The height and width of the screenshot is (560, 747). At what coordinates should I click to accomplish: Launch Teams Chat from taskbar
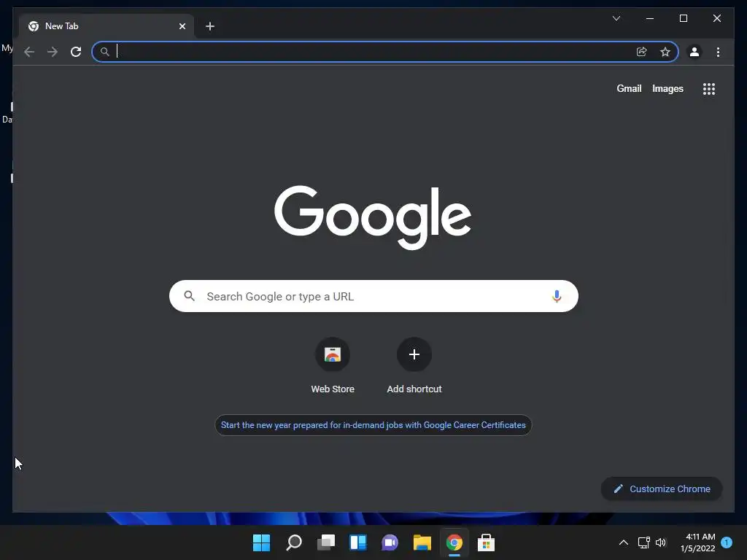(390, 542)
